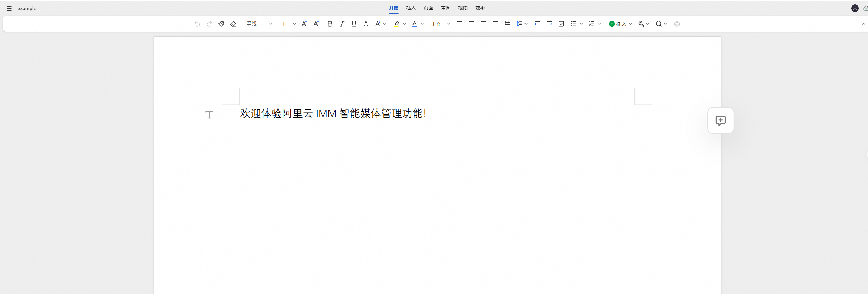Apply yellow highlight color
868x294 pixels.
tap(396, 24)
